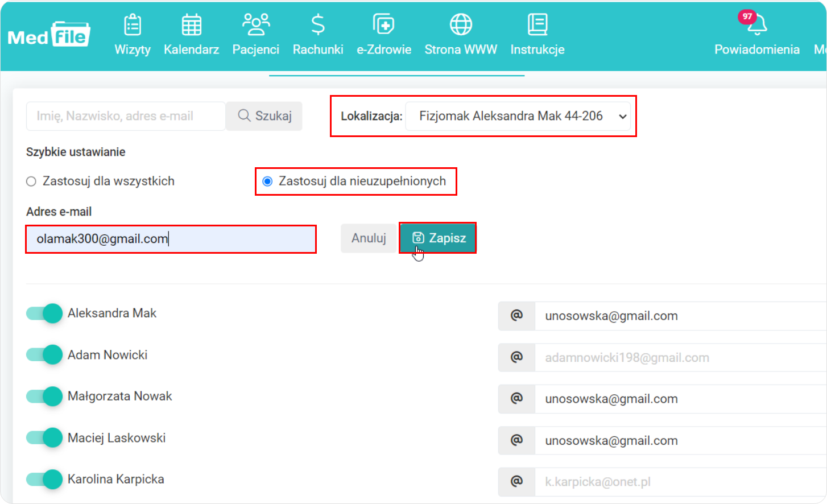Open the e-Zdrowie menu label
This screenshot has width=827, height=504.
[384, 50]
